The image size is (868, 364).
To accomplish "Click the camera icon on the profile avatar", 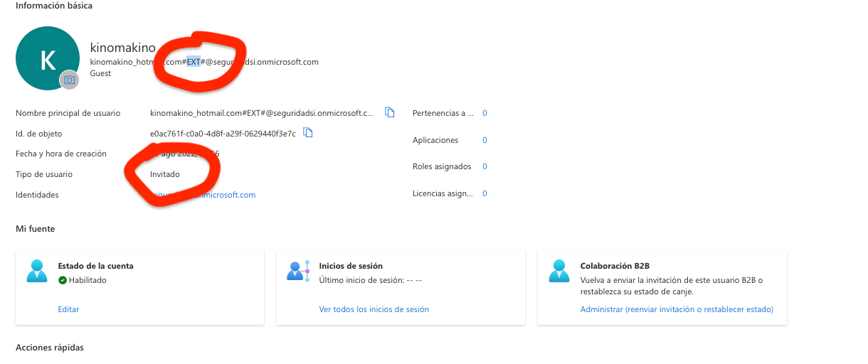I will pyautogui.click(x=69, y=80).
